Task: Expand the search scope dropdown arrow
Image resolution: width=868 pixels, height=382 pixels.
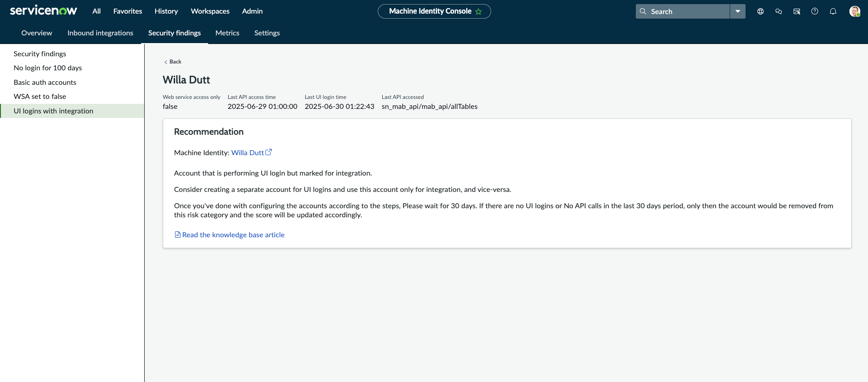Action: pos(738,11)
